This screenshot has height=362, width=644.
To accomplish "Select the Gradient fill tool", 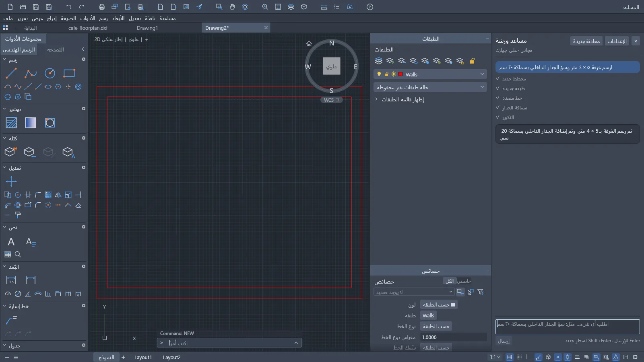I will tap(31, 123).
